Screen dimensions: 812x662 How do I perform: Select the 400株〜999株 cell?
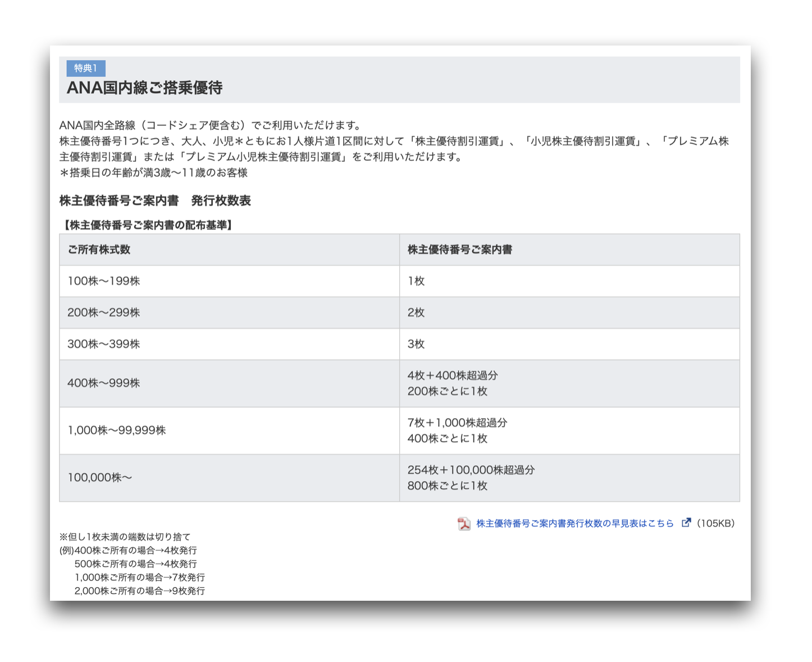tap(229, 383)
